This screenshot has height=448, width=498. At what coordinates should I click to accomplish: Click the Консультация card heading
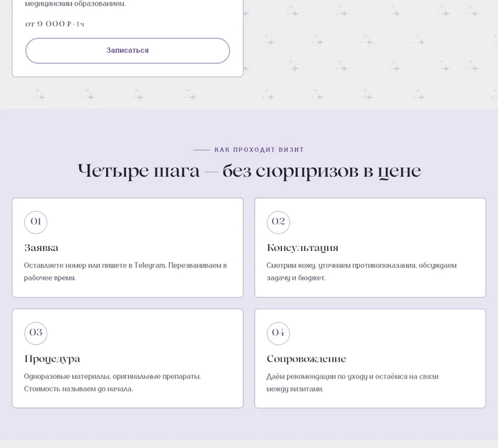click(x=303, y=248)
